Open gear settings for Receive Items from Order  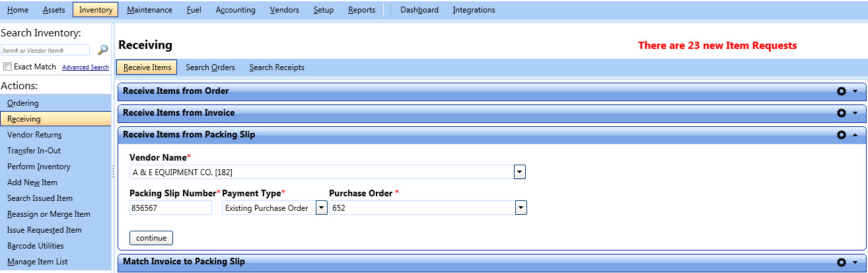(842, 91)
